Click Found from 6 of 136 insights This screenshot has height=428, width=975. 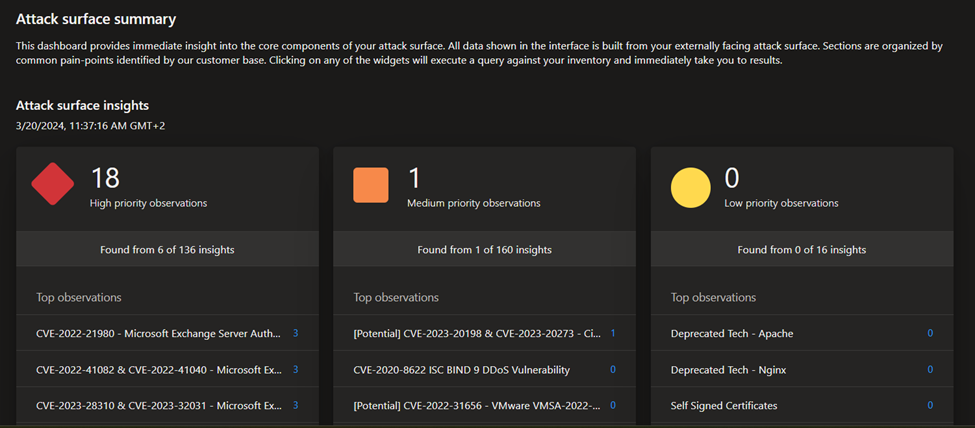click(167, 249)
